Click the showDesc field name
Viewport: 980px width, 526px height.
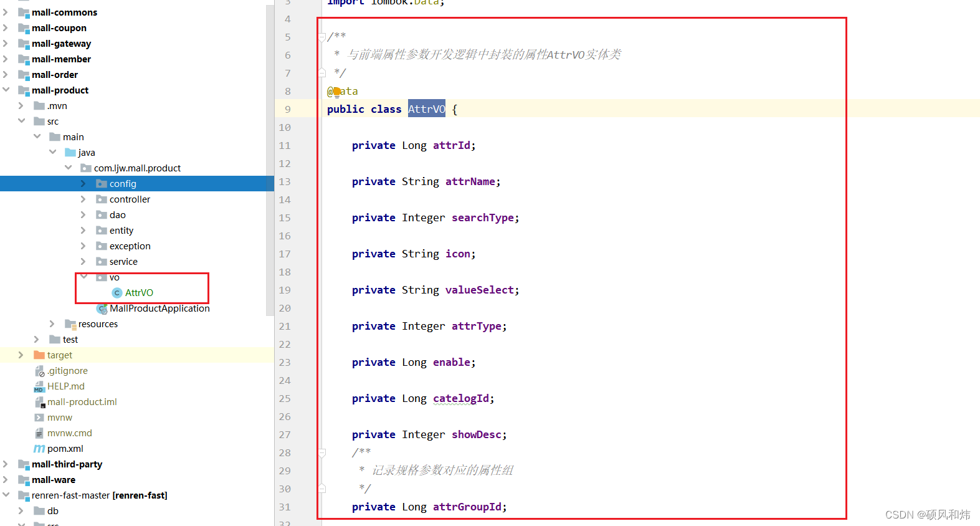[477, 434]
